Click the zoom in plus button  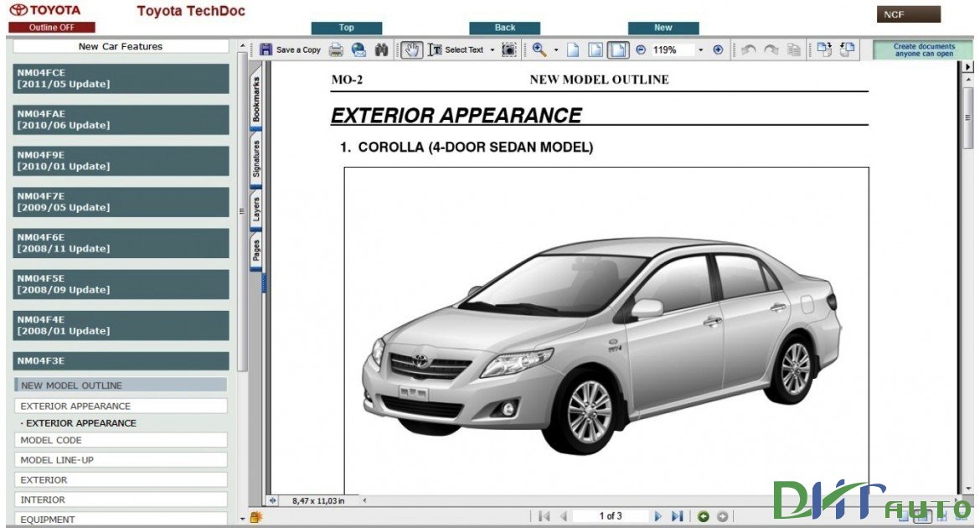click(718, 50)
